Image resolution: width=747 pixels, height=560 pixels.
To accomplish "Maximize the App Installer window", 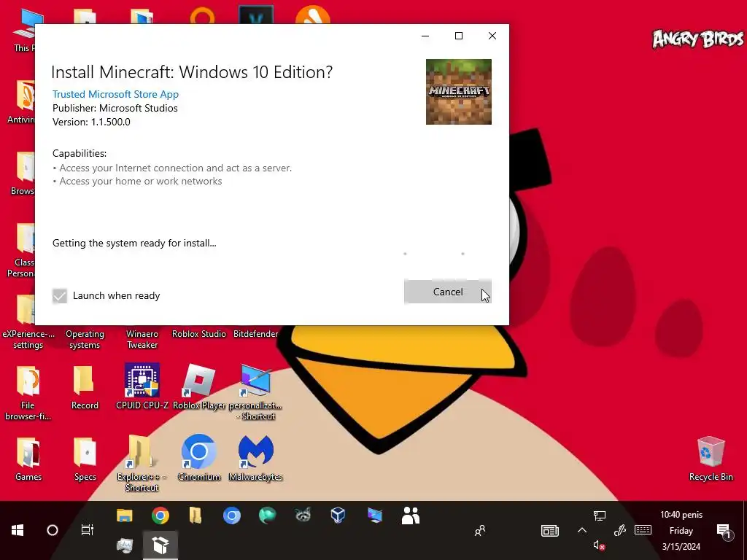I will pyautogui.click(x=459, y=36).
